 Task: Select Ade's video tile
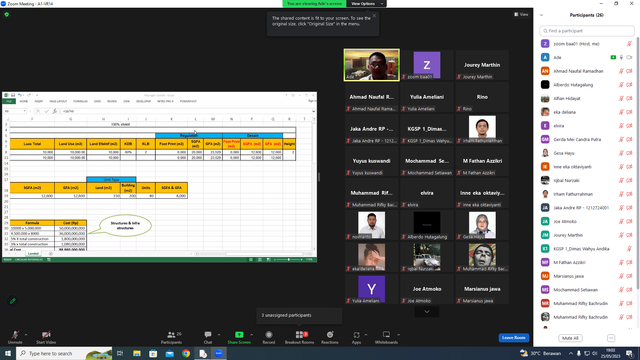click(371, 65)
